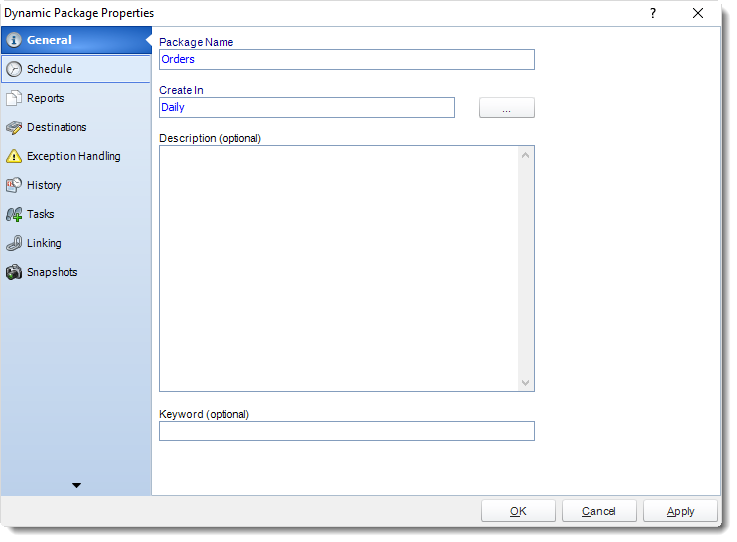737x542 pixels.
Task: Click the Create In field
Action: pyautogui.click(x=307, y=108)
